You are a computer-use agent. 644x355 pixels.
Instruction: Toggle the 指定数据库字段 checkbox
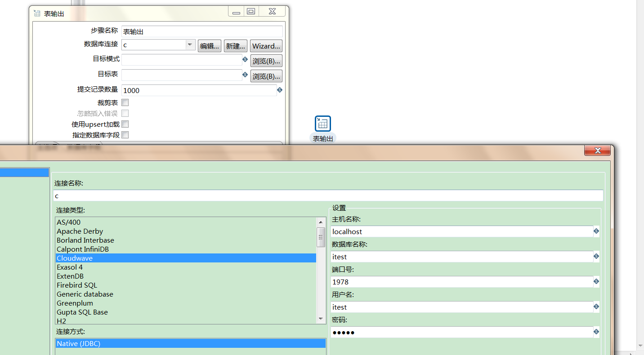tap(125, 135)
